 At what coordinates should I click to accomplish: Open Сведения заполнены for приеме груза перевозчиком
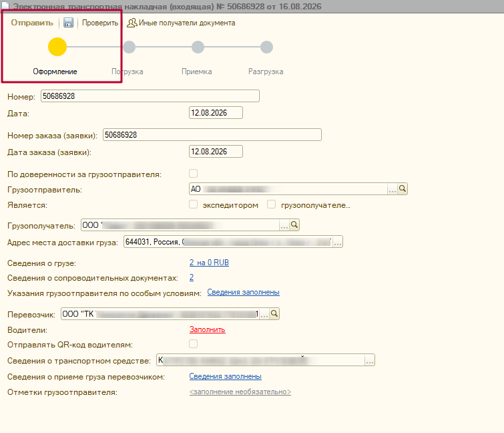click(x=226, y=376)
